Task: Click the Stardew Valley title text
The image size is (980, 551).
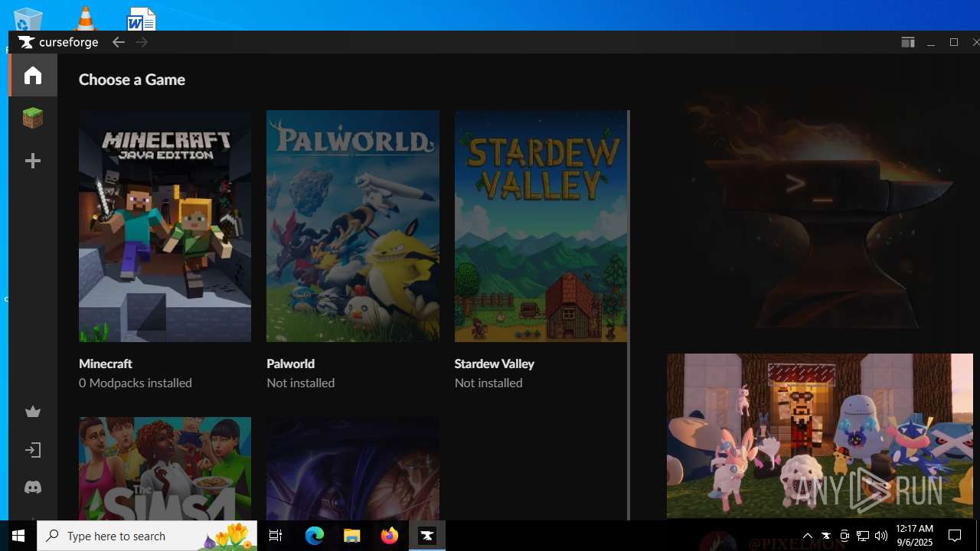Action: (495, 364)
